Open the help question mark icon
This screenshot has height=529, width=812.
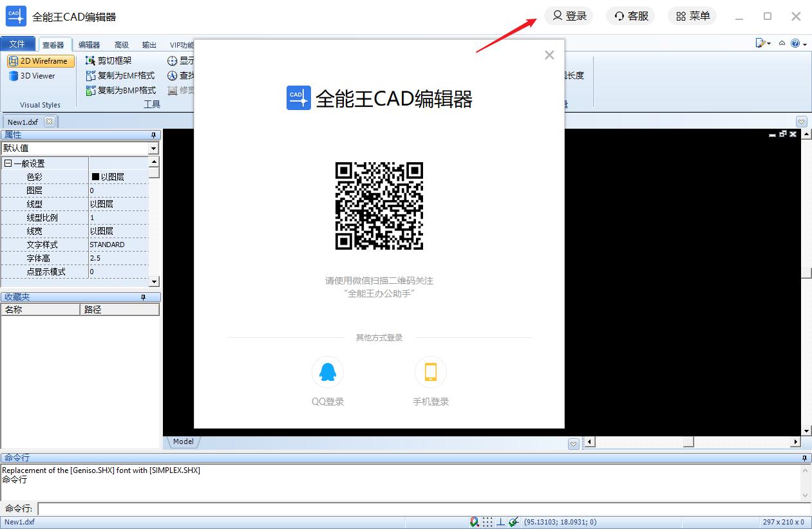[x=795, y=43]
